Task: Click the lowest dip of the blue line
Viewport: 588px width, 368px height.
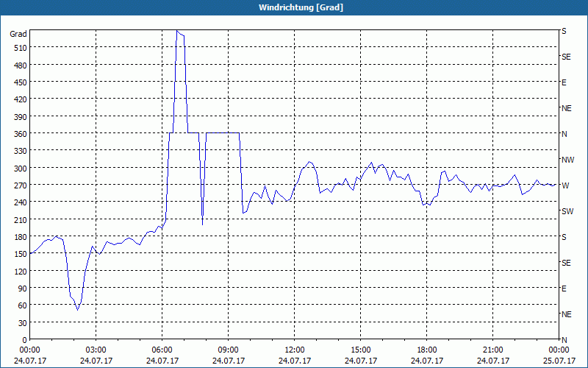Action: 77,309
